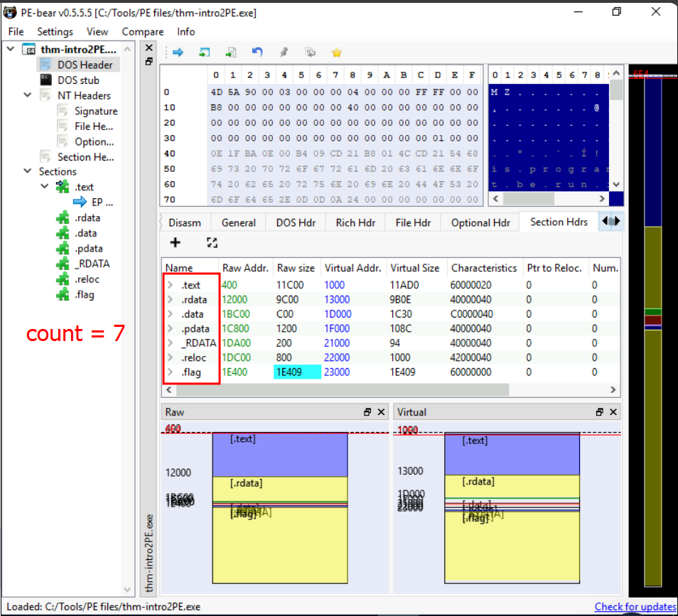Screen dimensions: 678x616
Task: Click the [.text] block in Raw diagram
Action: (280, 455)
